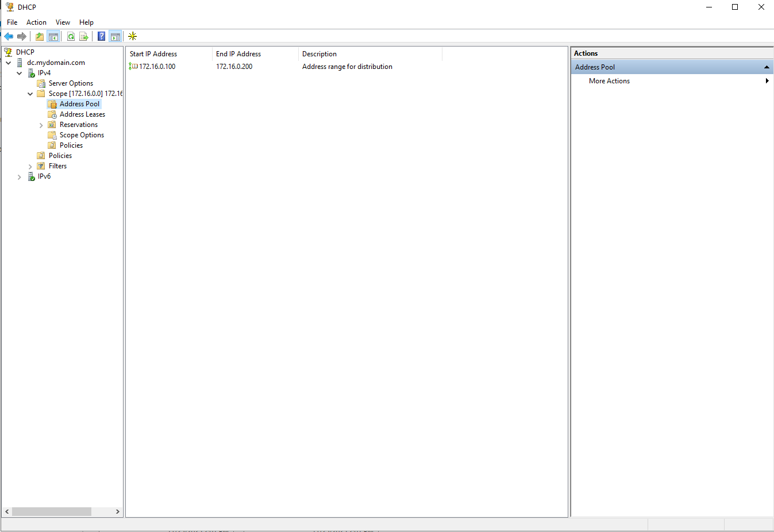Click the Forward navigation arrow
774x532 pixels.
22,36
